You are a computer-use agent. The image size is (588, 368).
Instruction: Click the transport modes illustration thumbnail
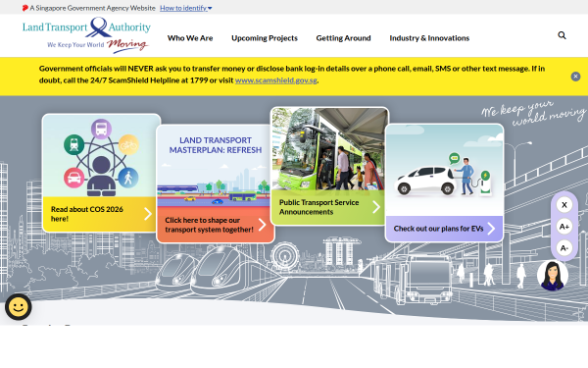click(101, 156)
